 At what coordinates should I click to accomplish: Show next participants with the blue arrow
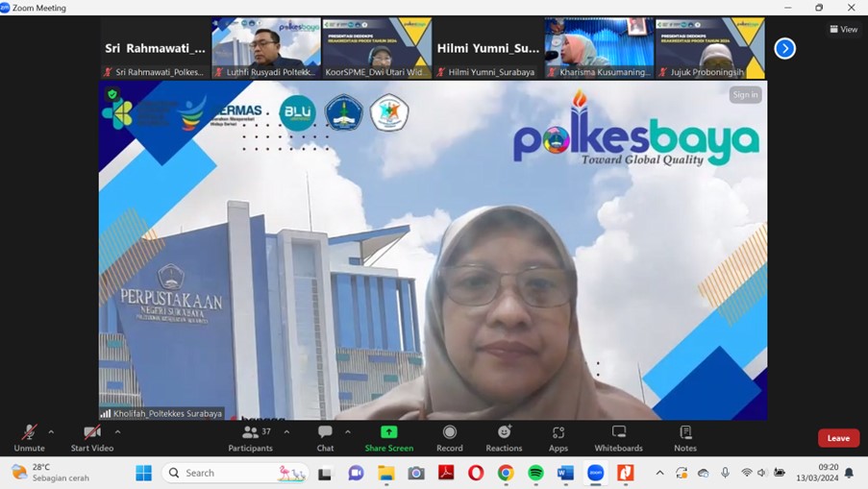(784, 49)
